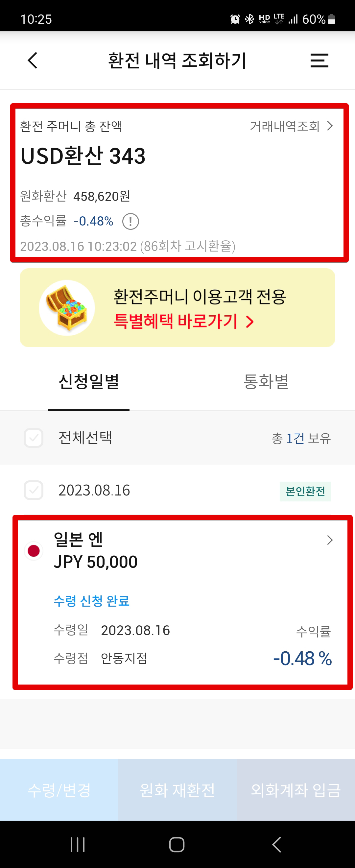Tap the 수령/변경 button
The image size is (355, 868).
(x=59, y=789)
